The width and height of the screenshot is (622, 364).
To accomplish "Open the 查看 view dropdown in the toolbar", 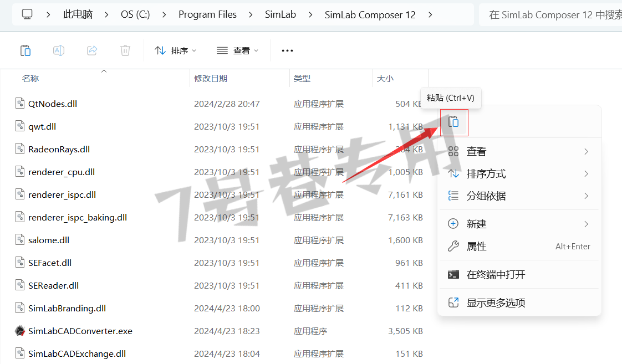I will point(237,51).
